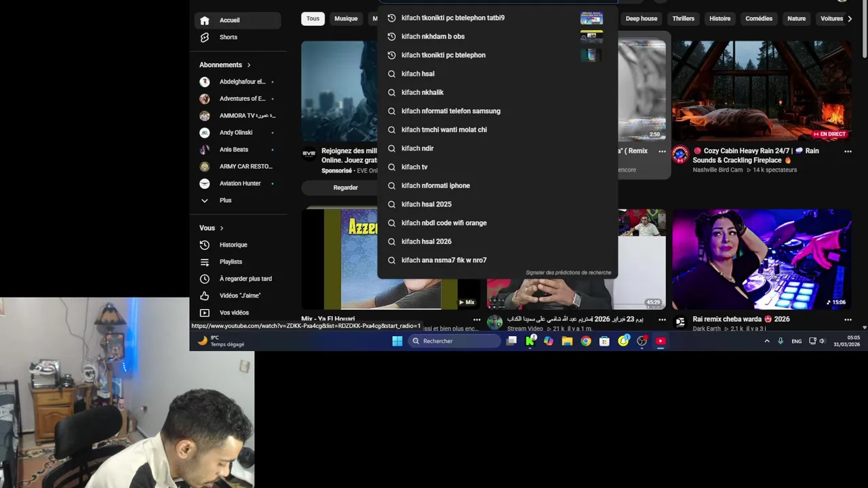The image size is (868, 488).
Task: Open Google Chrome from the taskbar
Action: (585, 341)
